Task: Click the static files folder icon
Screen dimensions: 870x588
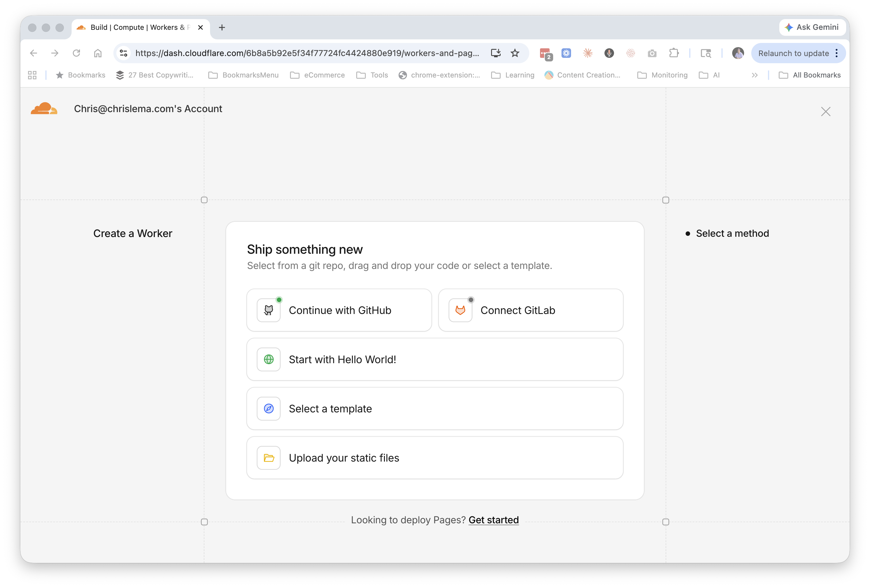Action: 269,458
